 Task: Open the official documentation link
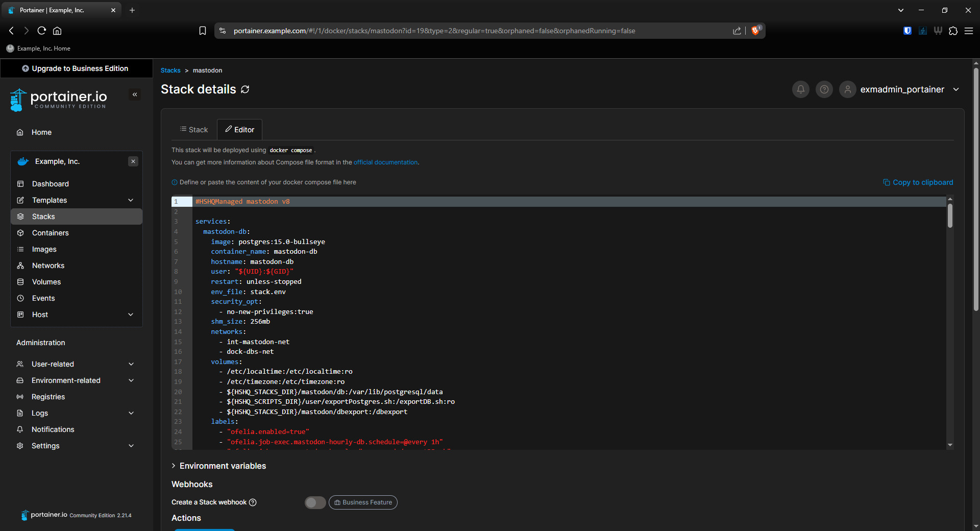pyautogui.click(x=385, y=162)
